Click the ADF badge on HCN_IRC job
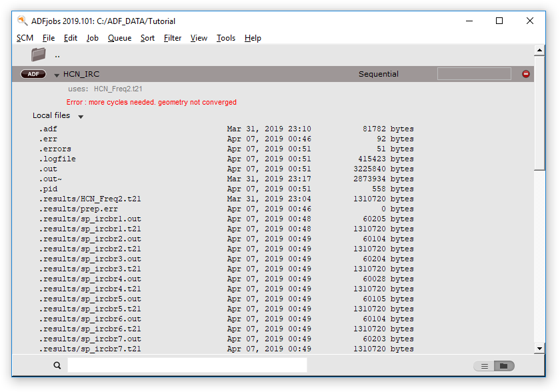The height and width of the screenshot is (392, 560). tap(33, 74)
